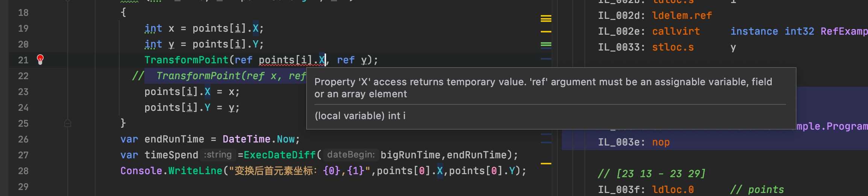Click the callvirt instruction at IL_002e
The width and height of the screenshot is (868, 196).
click(x=676, y=31)
